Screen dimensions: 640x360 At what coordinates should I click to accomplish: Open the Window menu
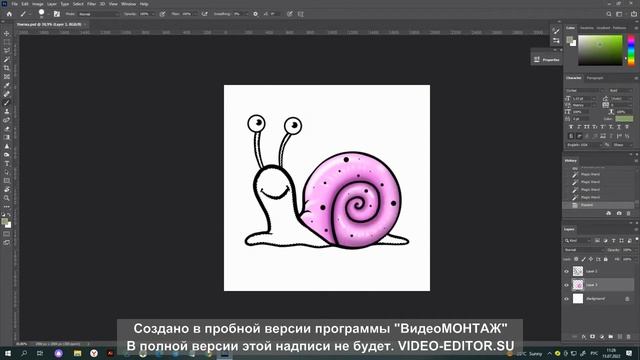(128, 4)
